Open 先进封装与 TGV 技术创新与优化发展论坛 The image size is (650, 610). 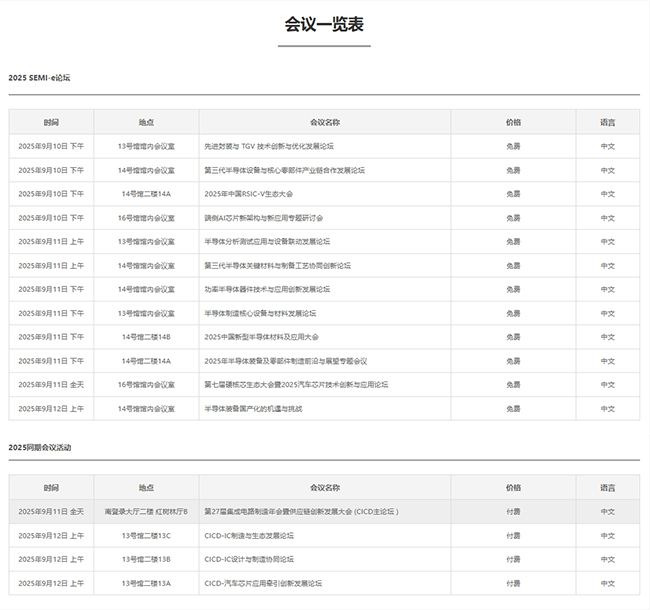(269, 146)
